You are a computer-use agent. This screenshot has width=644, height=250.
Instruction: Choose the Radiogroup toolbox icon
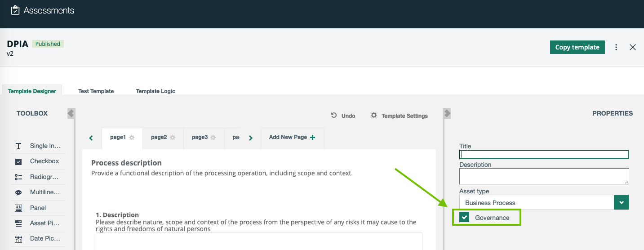click(18, 177)
